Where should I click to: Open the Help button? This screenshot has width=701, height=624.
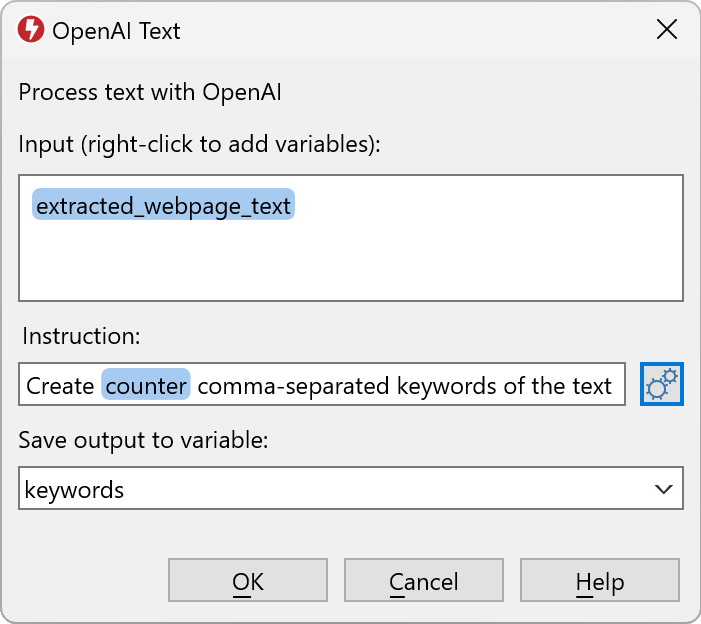point(599,581)
